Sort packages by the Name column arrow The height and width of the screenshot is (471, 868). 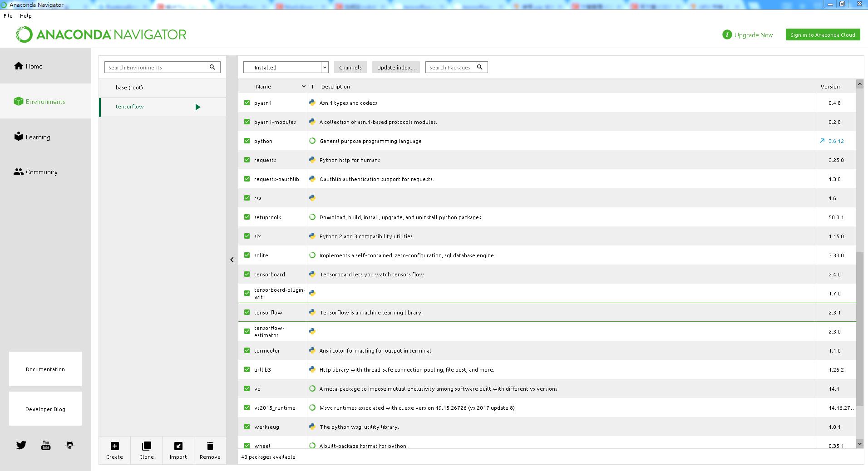tap(303, 86)
